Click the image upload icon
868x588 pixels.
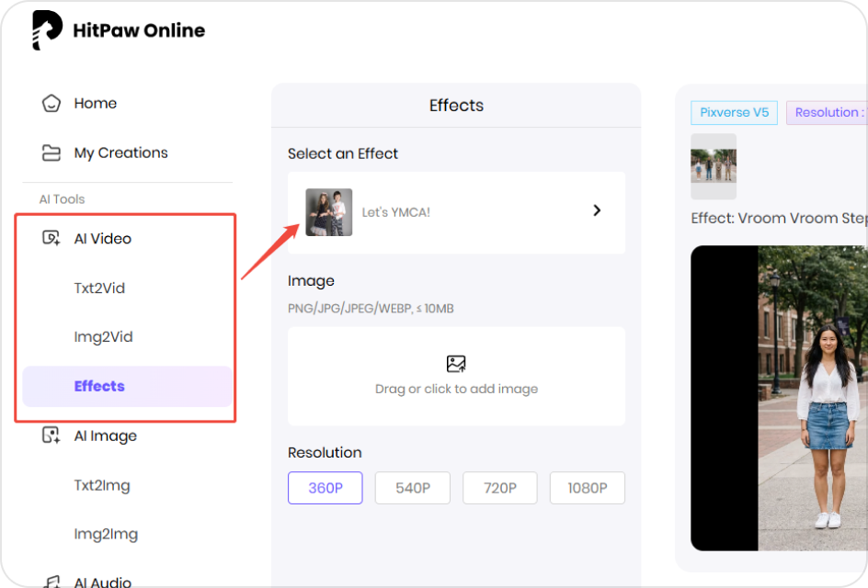[x=456, y=364]
